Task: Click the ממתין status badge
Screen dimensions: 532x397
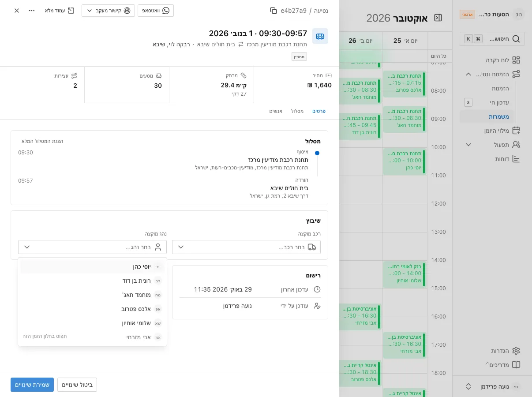Action: point(299,56)
